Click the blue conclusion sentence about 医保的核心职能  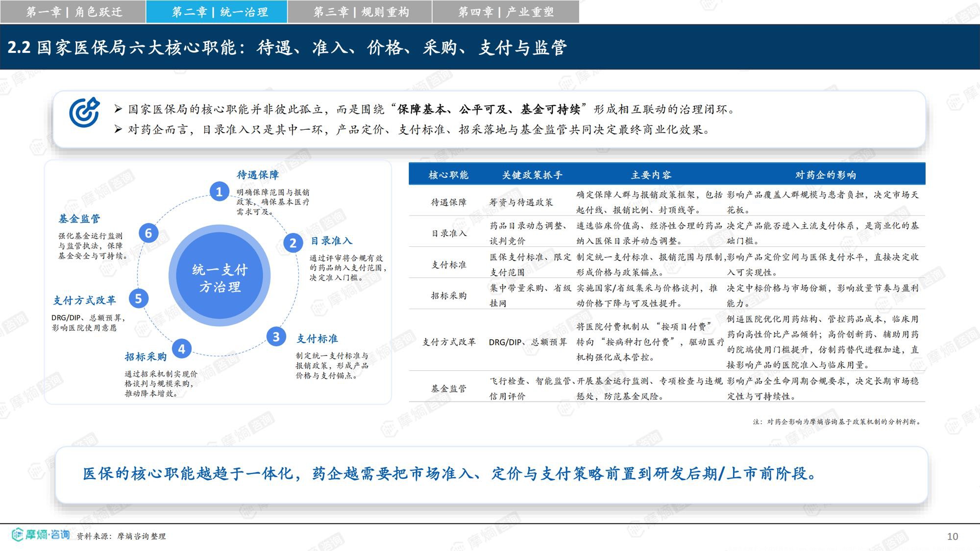click(x=450, y=474)
